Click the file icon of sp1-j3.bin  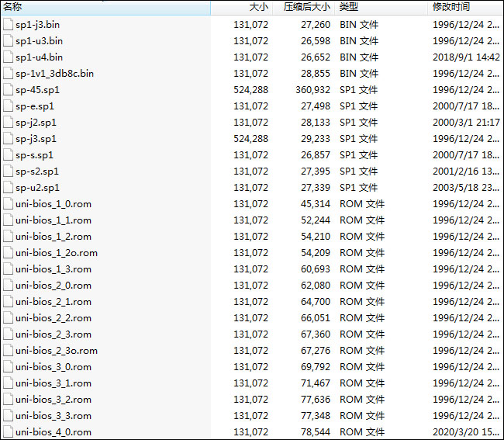click(8, 25)
